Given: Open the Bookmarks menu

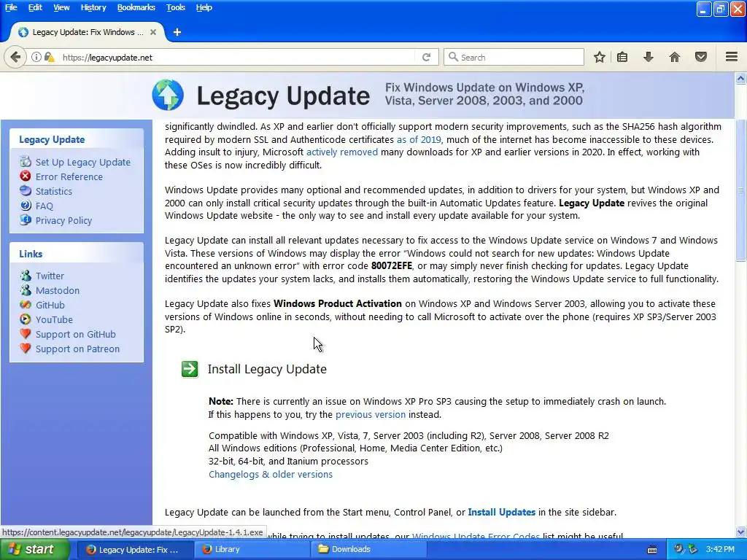Looking at the screenshot, I should tap(136, 7).
